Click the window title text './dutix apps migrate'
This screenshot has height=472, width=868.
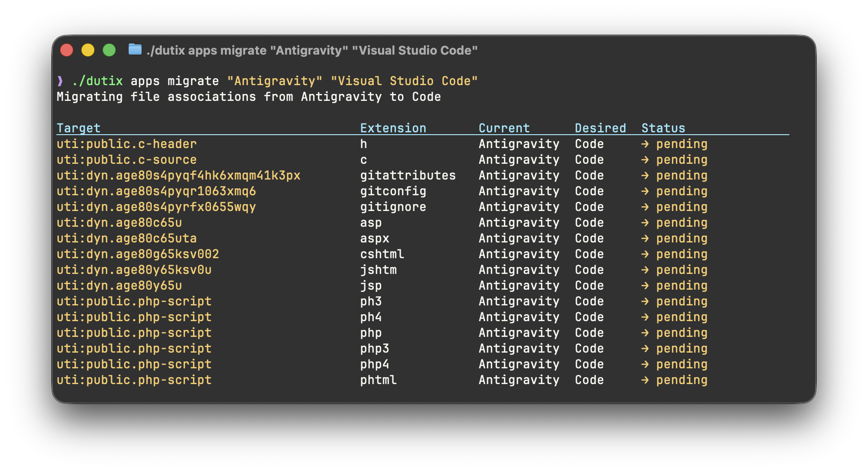click(206, 50)
